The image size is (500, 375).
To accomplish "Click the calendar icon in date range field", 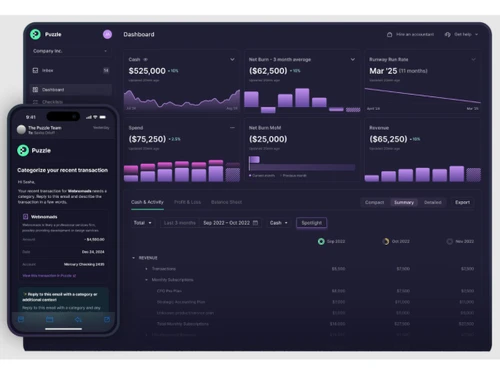I will point(255,223).
